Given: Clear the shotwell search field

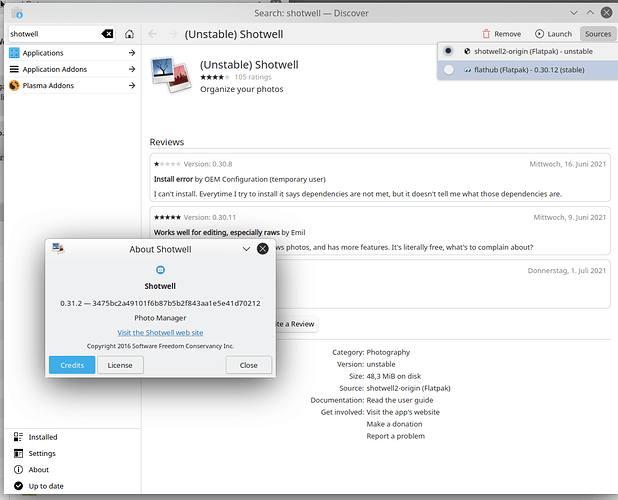Looking at the screenshot, I should click(107, 34).
